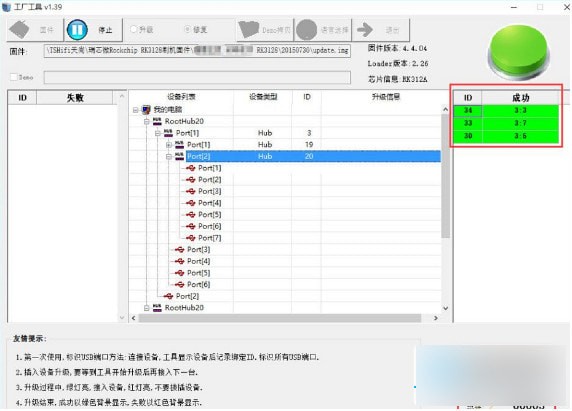Viewport: 572px width, 411px height.
Task: Click the firmware path input field
Action: tap(197, 50)
